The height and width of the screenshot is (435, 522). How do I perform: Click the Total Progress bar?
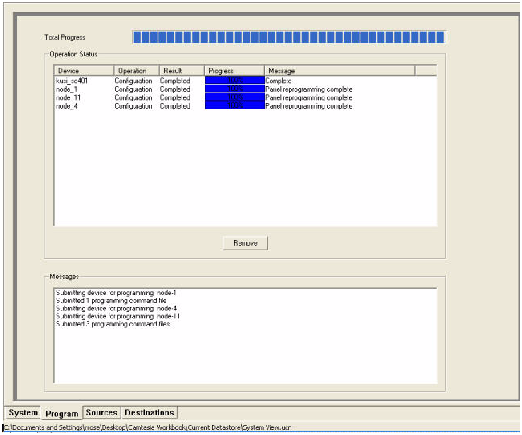pos(289,37)
